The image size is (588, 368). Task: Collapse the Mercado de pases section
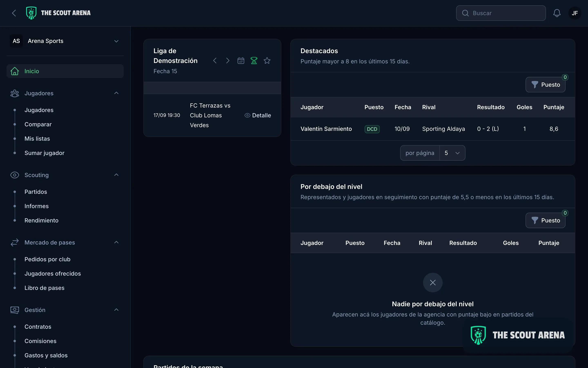[x=116, y=242]
